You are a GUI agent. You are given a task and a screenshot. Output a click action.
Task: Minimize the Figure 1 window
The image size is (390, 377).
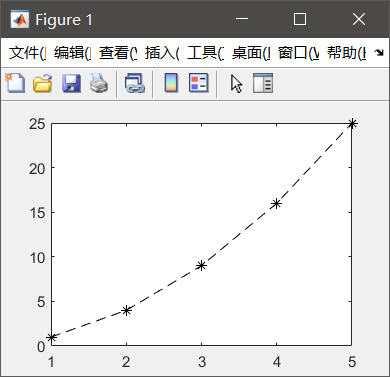(x=242, y=19)
